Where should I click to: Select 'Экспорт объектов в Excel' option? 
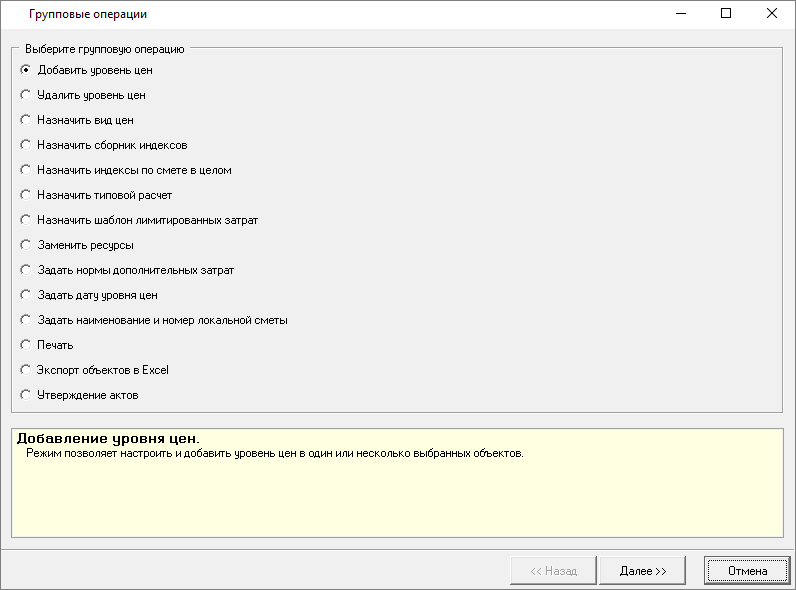tap(26, 370)
